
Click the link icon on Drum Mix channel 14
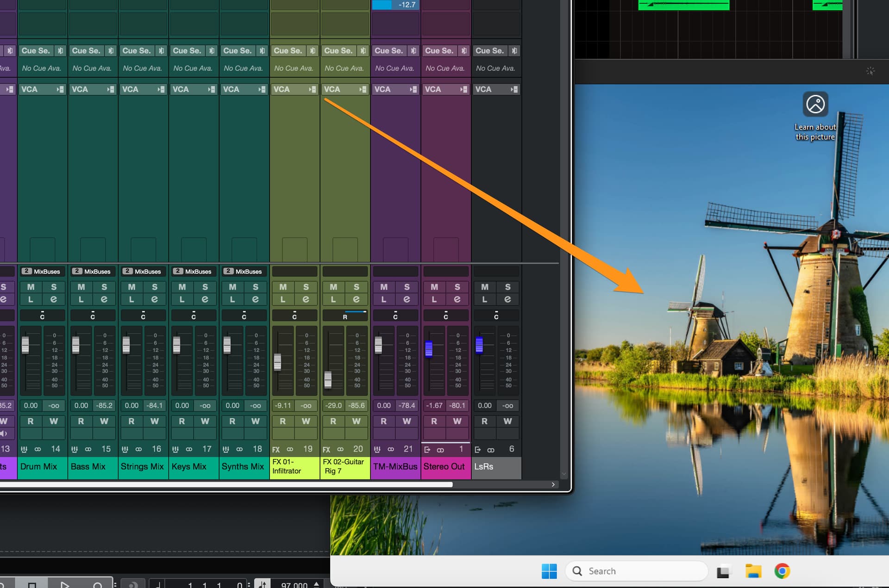pos(38,449)
